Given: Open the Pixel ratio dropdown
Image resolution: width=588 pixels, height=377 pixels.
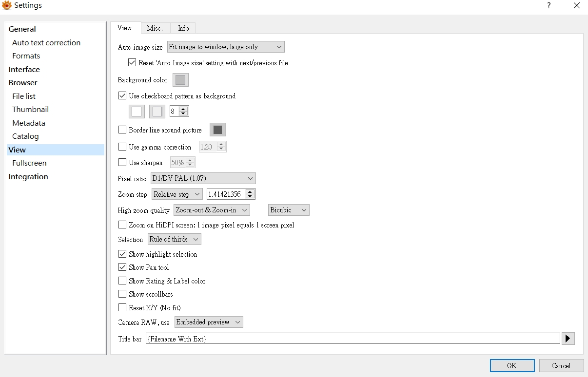Looking at the screenshot, I should pyautogui.click(x=203, y=178).
